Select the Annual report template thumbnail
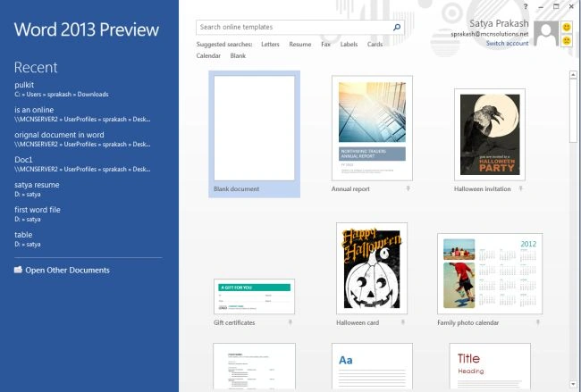Screen dimensions: 581x392 tap(372, 128)
